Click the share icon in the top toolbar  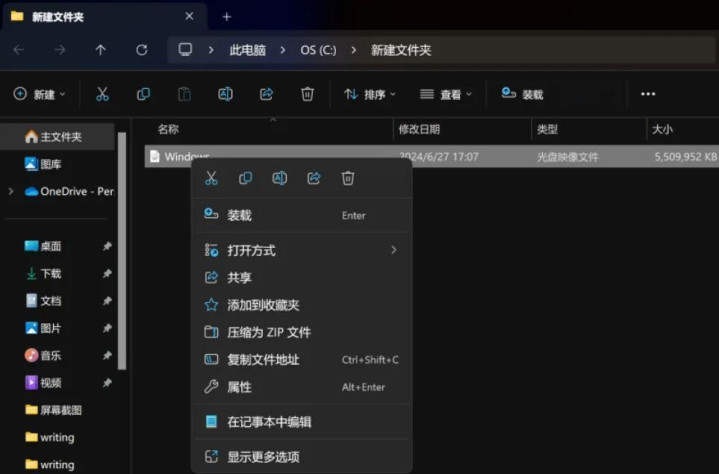tap(266, 94)
